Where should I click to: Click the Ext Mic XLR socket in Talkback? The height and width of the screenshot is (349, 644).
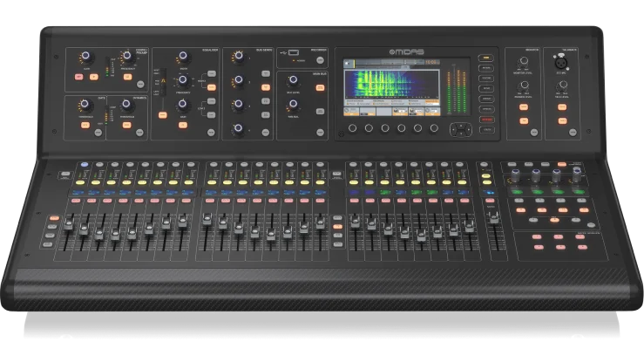point(560,62)
